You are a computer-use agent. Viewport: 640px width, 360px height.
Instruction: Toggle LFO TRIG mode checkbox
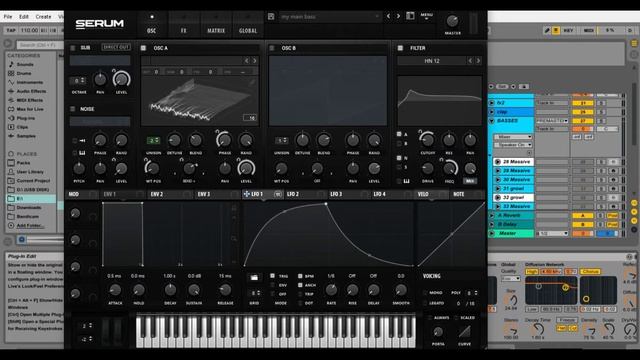pos(272,276)
